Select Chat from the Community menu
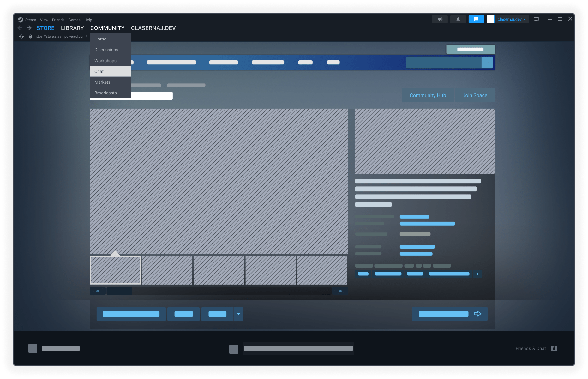Image resolution: width=588 pixels, height=379 pixels. coord(99,71)
